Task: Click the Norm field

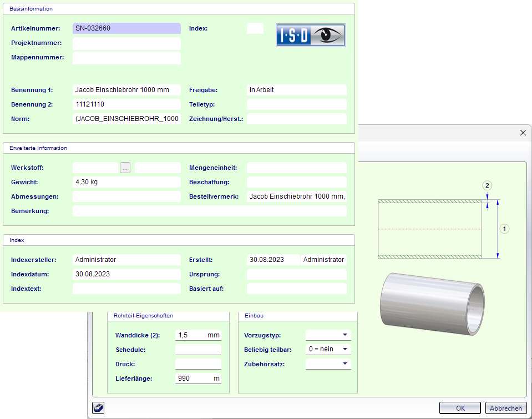Action: click(126, 119)
